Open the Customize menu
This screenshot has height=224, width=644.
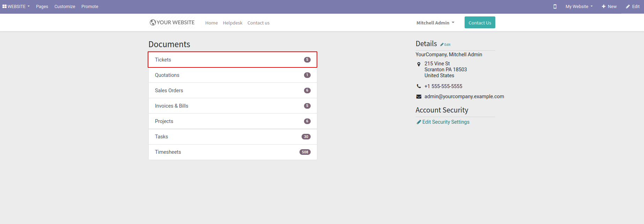tap(65, 7)
